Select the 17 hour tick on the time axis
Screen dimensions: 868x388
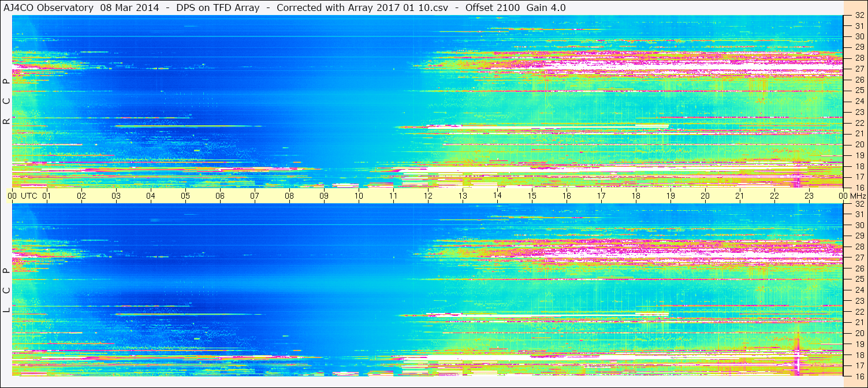point(601,196)
